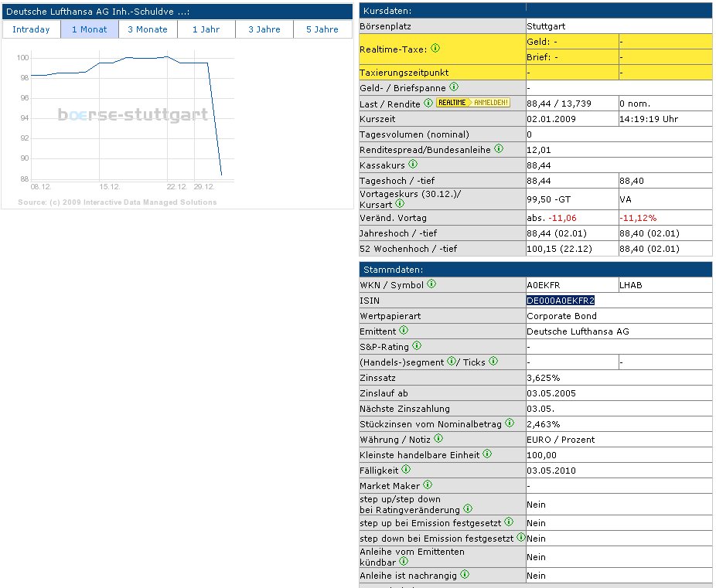This screenshot has width=716, height=588.
Task: Click Zinslauf ab date 03.05.2005
Action: pos(551,393)
